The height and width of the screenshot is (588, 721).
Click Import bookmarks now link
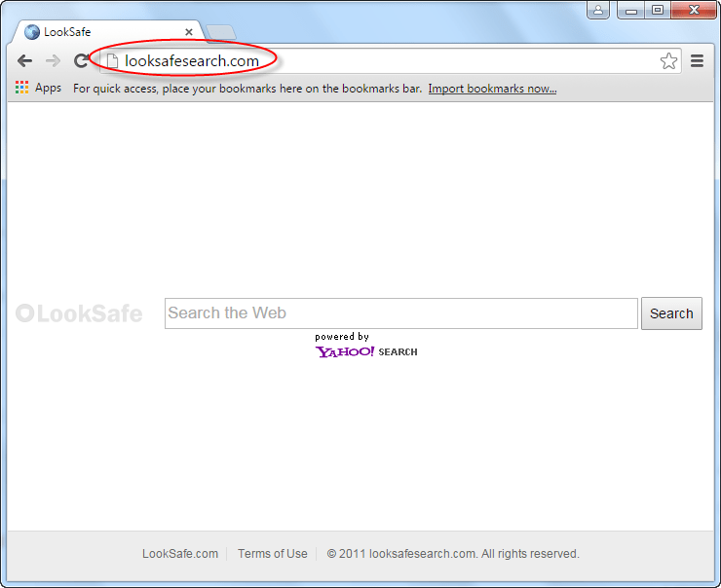[492, 89]
